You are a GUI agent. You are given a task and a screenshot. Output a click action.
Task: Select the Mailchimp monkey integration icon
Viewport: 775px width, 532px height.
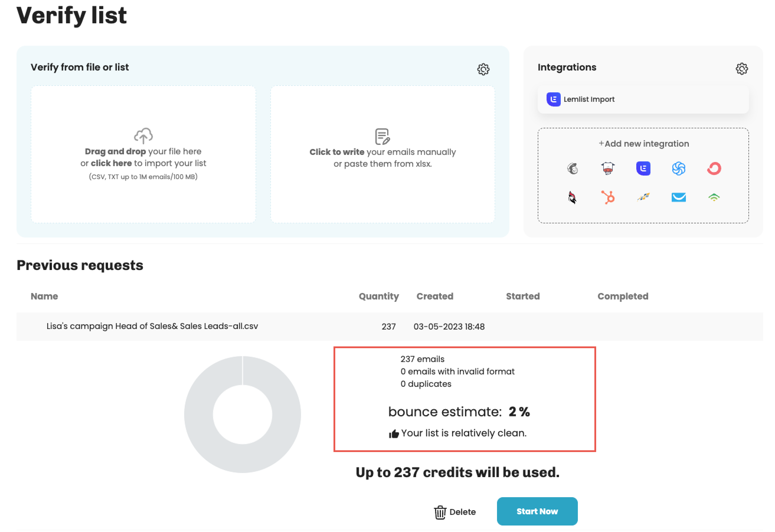click(x=573, y=169)
